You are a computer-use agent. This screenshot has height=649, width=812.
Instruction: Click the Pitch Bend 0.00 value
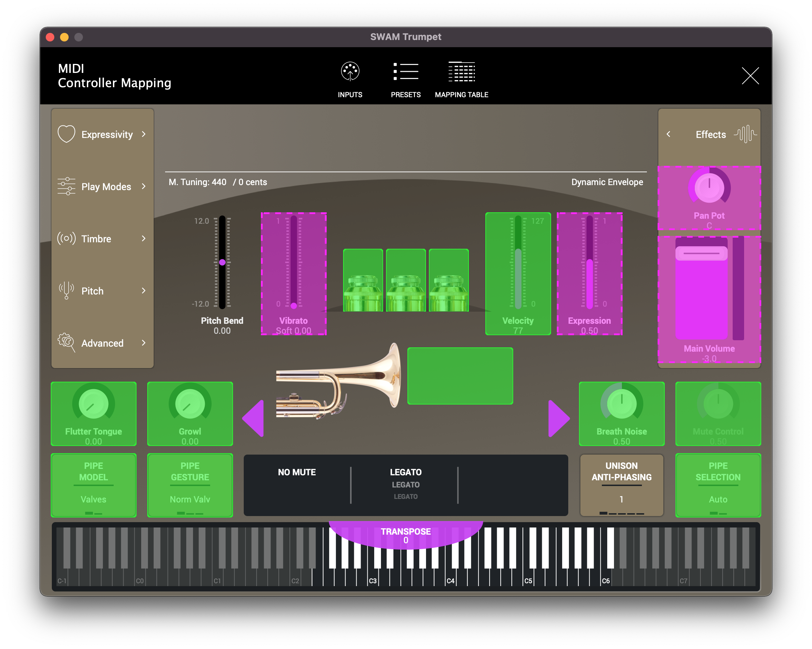click(222, 331)
